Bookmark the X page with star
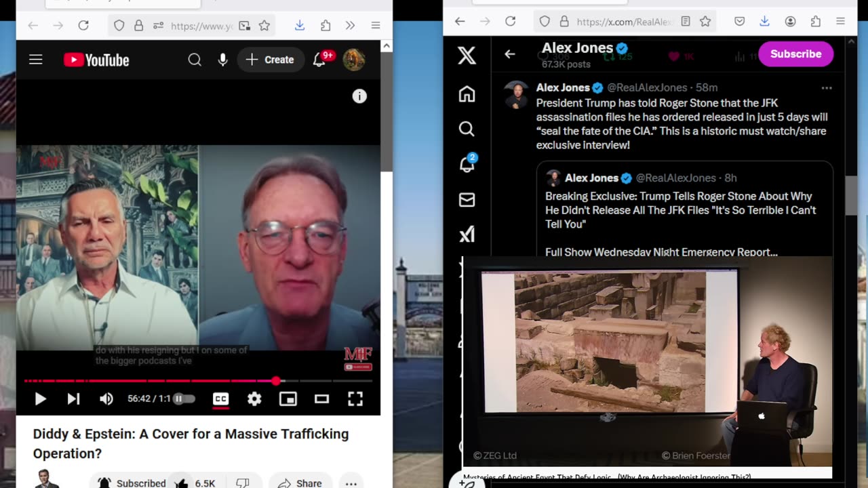 pyautogui.click(x=705, y=22)
